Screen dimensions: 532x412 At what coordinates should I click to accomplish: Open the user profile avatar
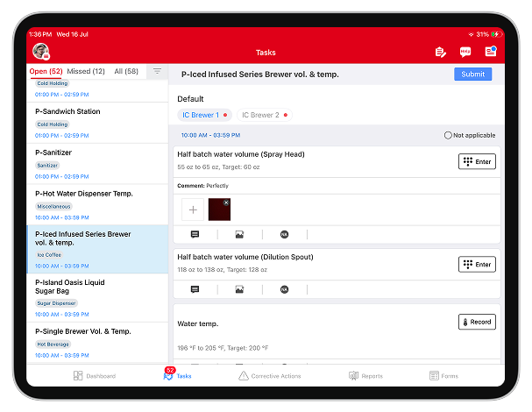pos(40,52)
